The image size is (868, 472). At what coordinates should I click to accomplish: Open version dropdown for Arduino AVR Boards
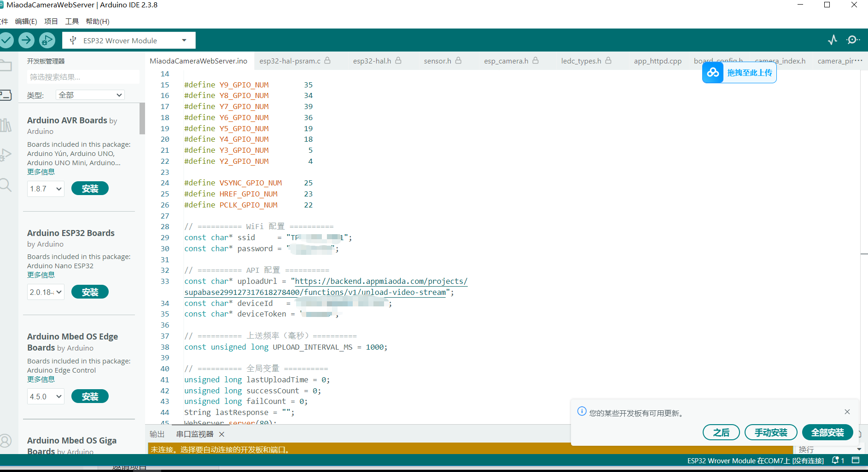(46, 189)
